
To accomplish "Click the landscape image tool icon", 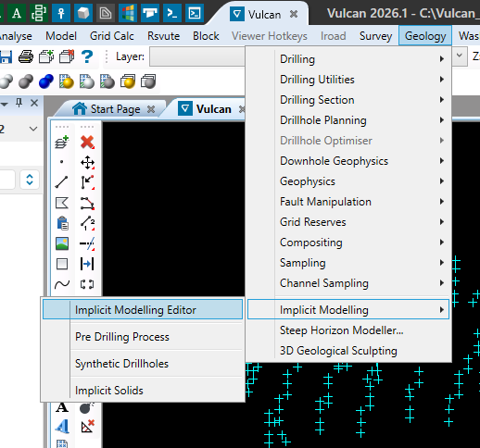I will click(x=62, y=243).
